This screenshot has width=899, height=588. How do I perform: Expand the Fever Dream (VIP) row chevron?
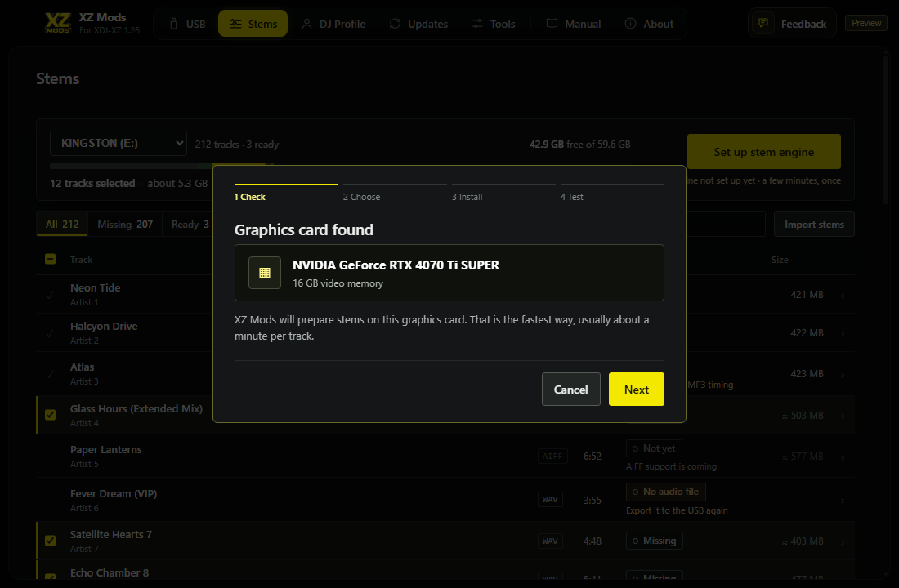coord(843,501)
